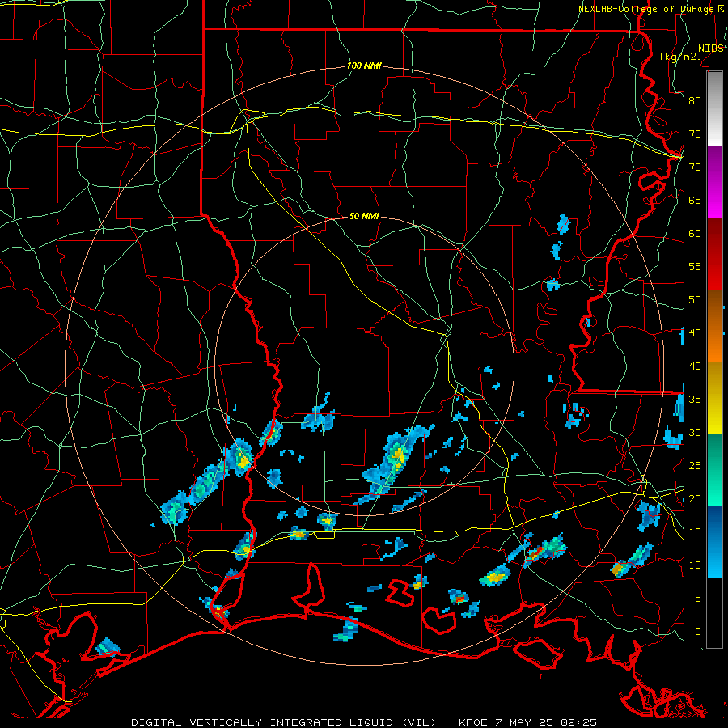Click the 5 value on the VIL scale
Screen dimensions: 728x728
click(698, 599)
